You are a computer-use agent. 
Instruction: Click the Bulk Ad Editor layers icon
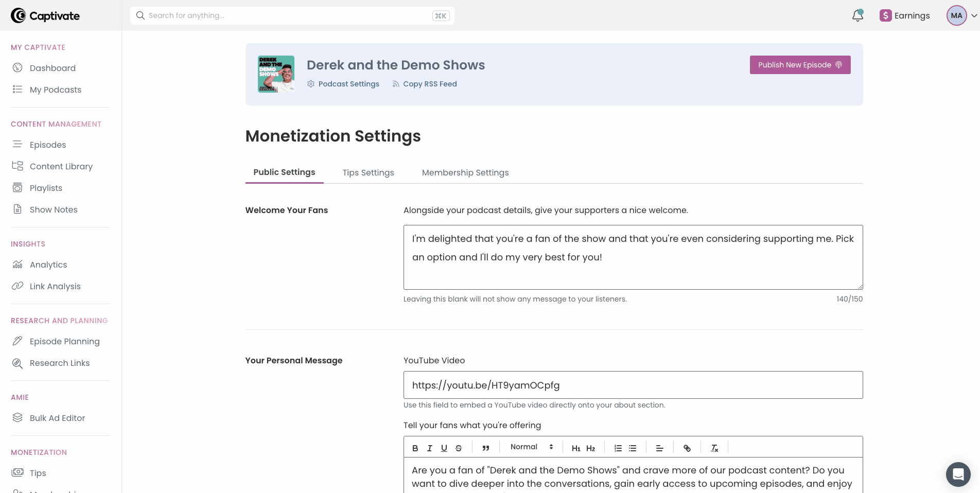[17, 417]
